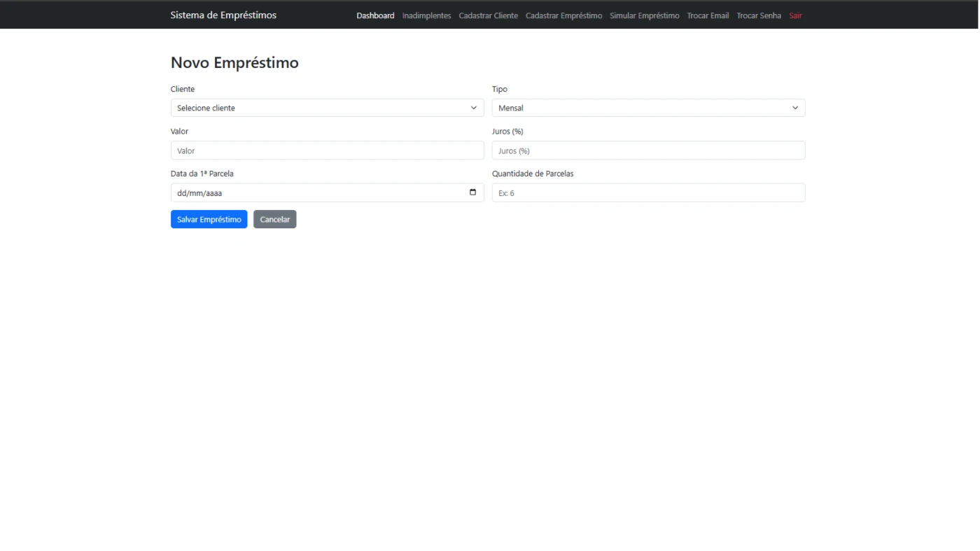Click the Cliente field label
The width and height of the screenshot is (980, 551).
183,89
